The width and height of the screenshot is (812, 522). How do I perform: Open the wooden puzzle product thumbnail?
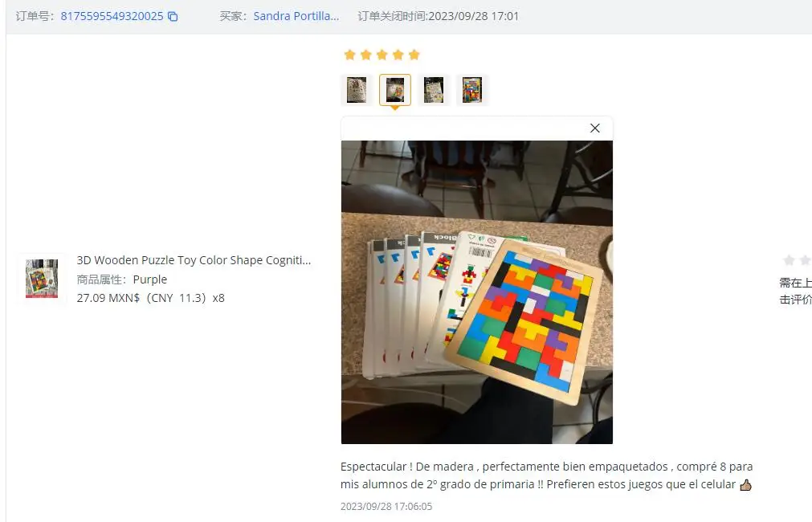[x=42, y=279]
